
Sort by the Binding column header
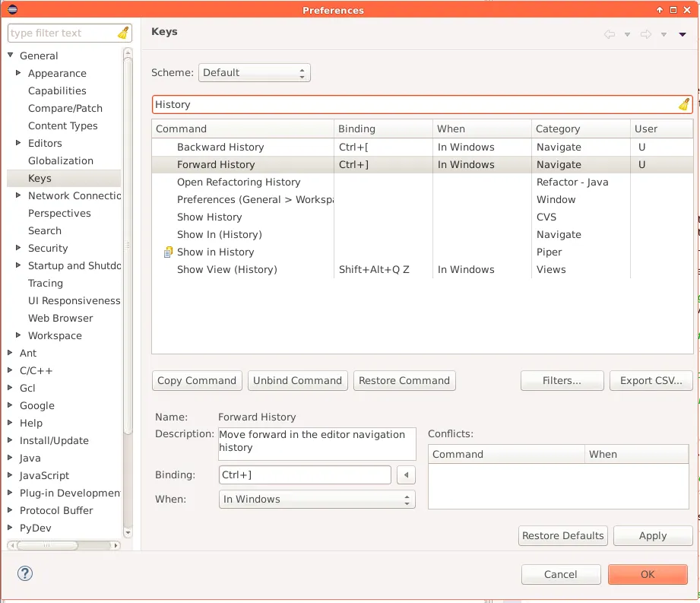pos(383,129)
